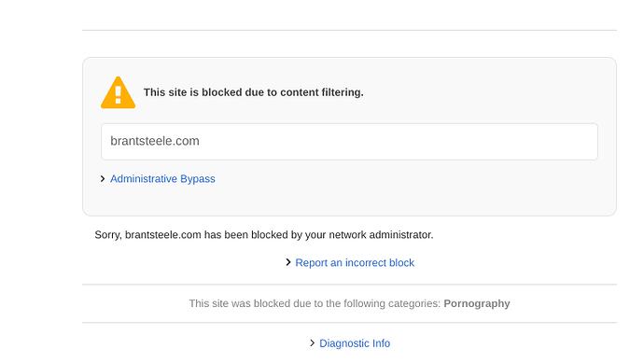Expand the chevron before Report an incorrect block
Screen dimensions: 644x363
tap(288, 262)
